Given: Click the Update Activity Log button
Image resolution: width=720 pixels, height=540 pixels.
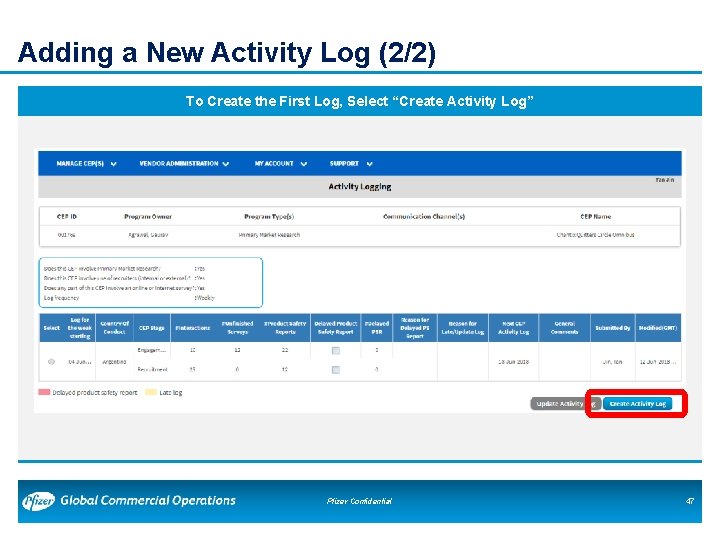Looking at the screenshot, I should coord(566,404).
